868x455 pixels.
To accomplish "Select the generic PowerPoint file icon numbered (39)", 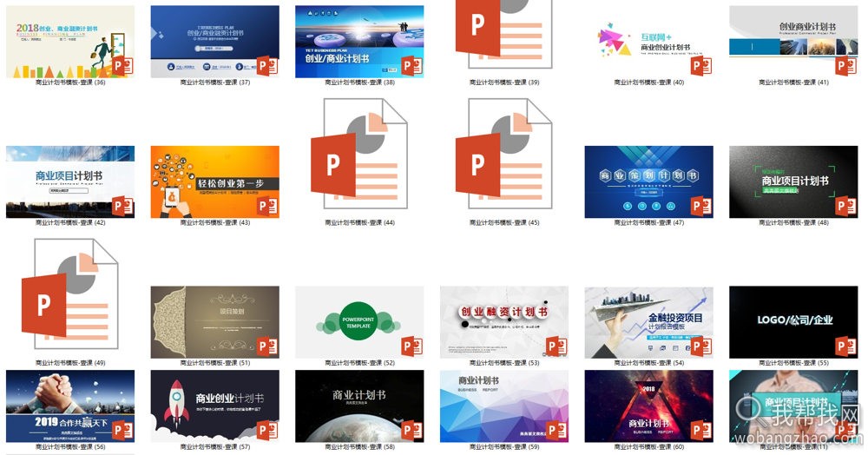I will [503, 35].
